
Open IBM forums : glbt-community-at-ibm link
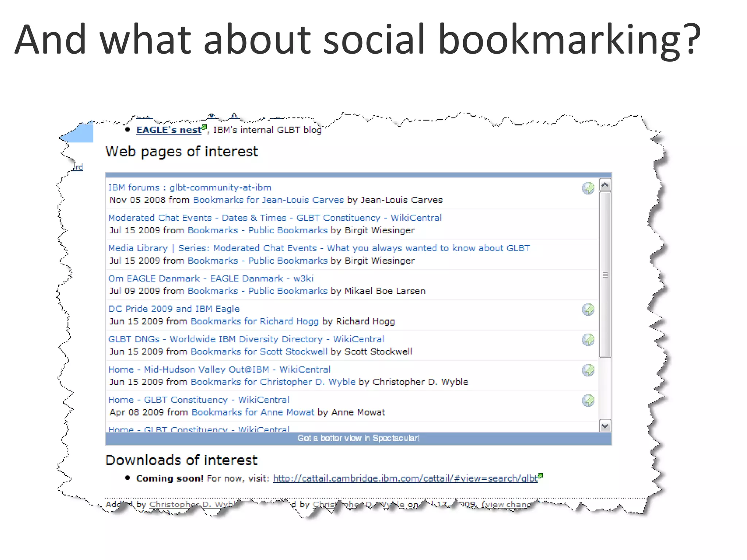(190, 187)
